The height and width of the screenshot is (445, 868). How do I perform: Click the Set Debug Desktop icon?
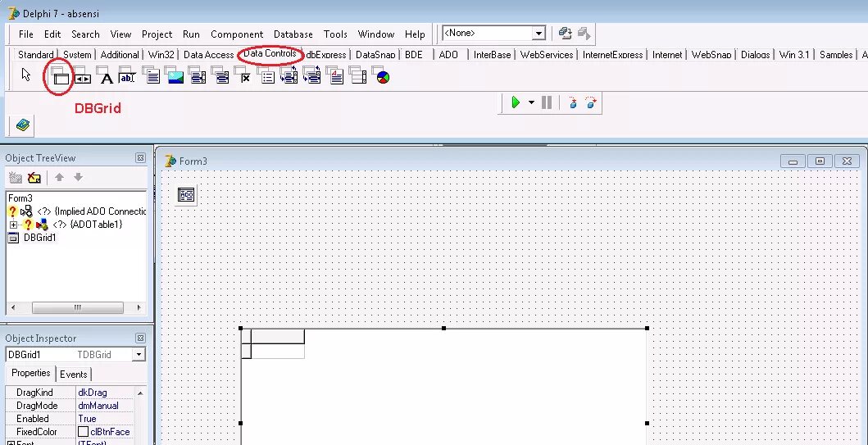pyautogui.click(x=584, y=34)
